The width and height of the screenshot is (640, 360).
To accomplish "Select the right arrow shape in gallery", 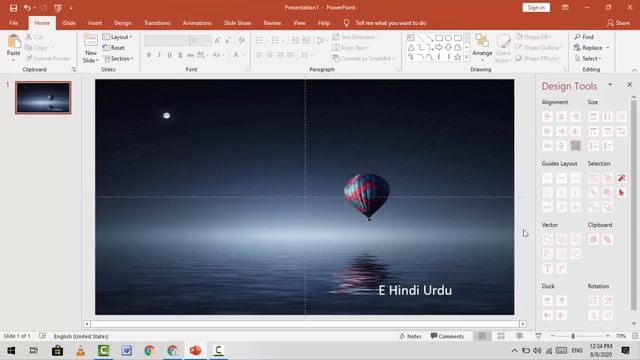I will pos(439,47).
